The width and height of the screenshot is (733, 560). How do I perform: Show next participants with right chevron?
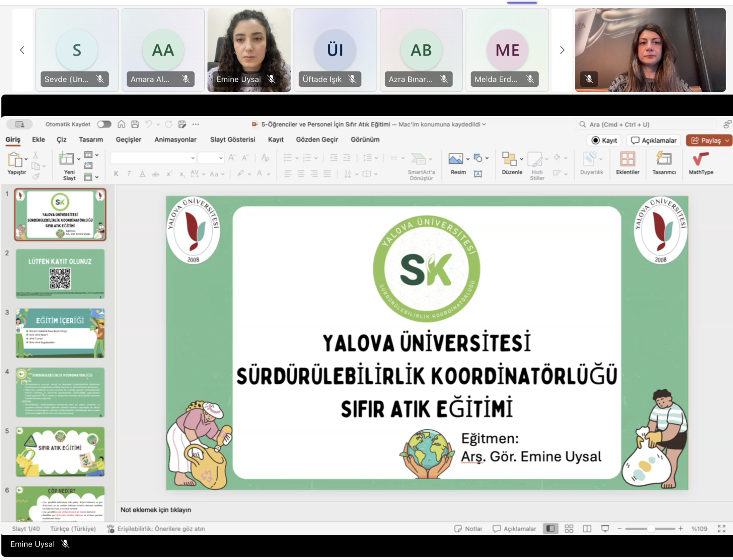coord(562,50)
